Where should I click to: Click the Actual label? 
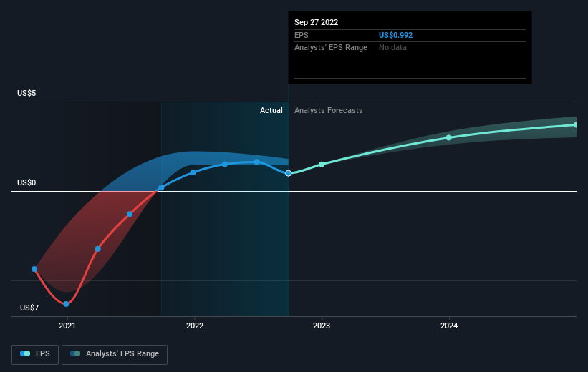pos(271,110)
